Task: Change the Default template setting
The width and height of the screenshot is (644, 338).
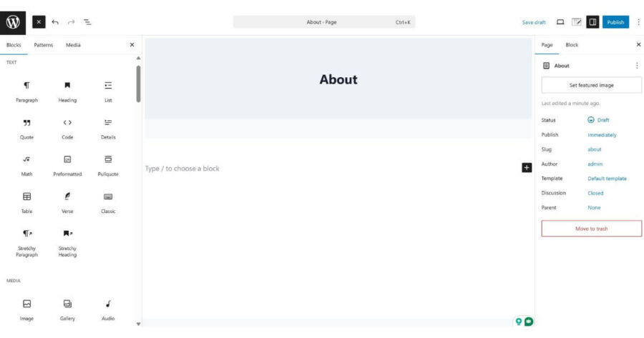Action: point(607,179)
